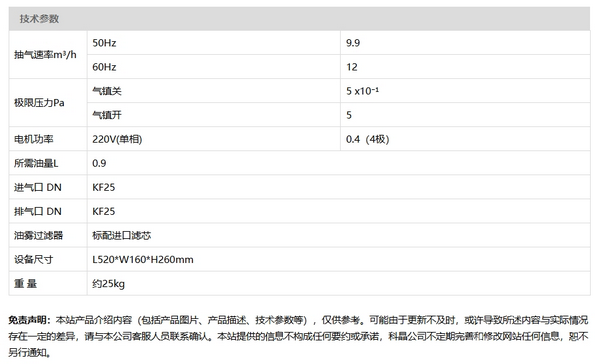The height and width of the screenshot is (364, 600).
Task: Click KF25 in the 排气口 row
Action: point(104,211)
